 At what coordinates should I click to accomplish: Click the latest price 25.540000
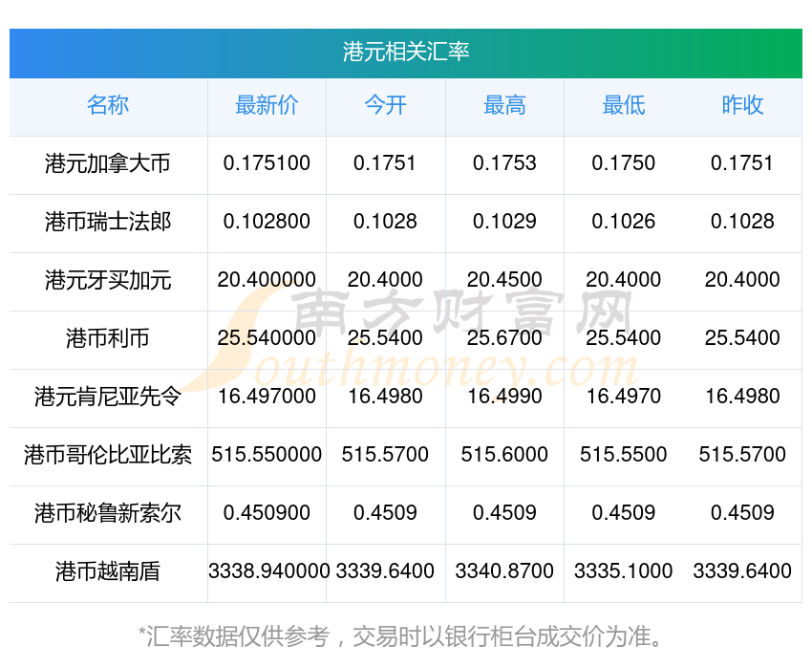(267, 338)
